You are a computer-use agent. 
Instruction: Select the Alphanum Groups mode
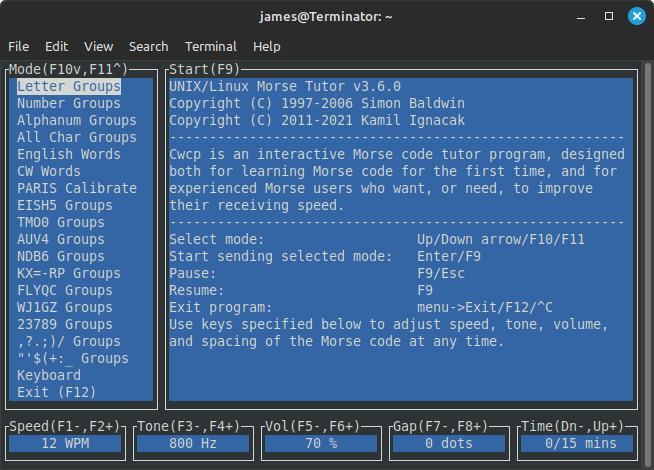77,121
